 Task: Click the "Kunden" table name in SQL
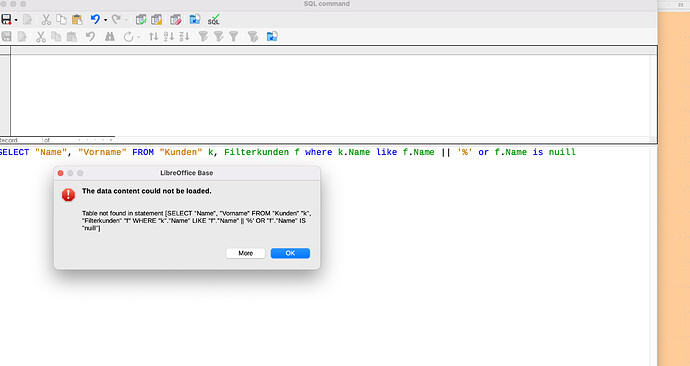pos(181,152)
